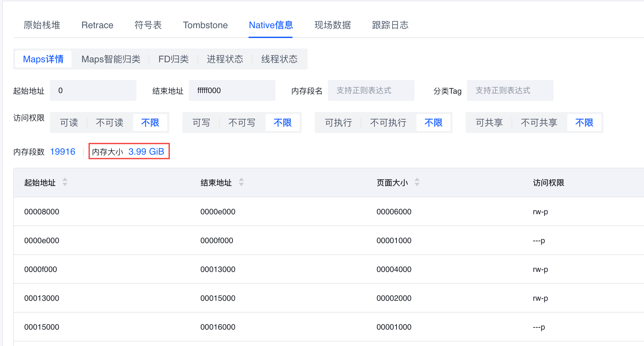Select end address cell 0000e000
The height and width of the screenshot is (346, 644).
pyautogui.click(x=218, y=212)
